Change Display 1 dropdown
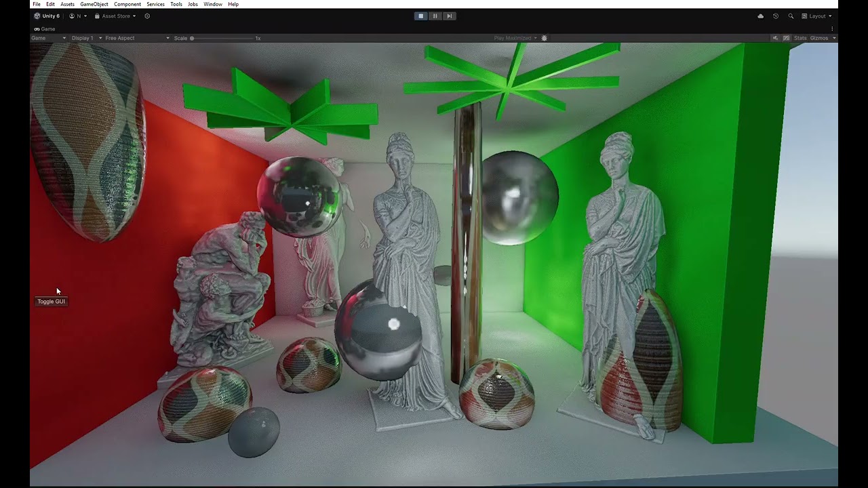The image size is (868, 488). point(87,38)
